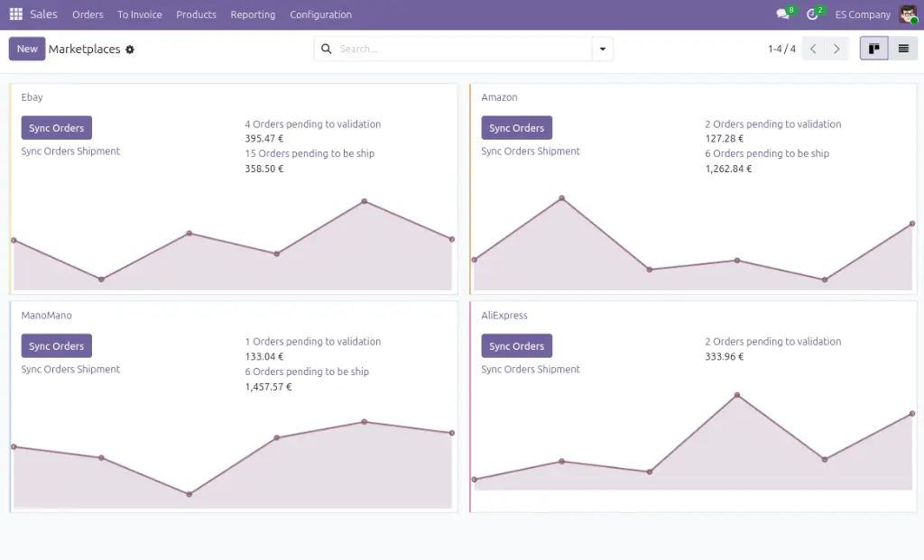Click the gear icon beside Marketplaces
Viewport: 924px width, 560px height.
pos(129,49)
